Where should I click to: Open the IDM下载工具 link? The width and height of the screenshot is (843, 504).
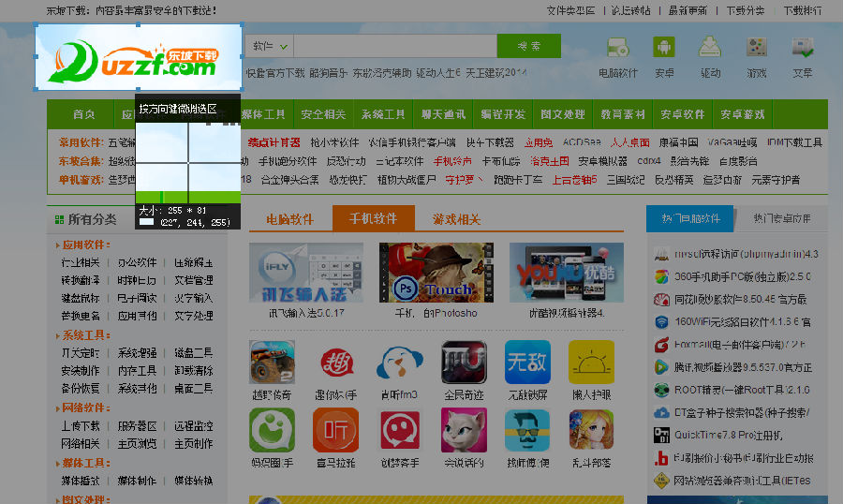[x=794, y=142]
